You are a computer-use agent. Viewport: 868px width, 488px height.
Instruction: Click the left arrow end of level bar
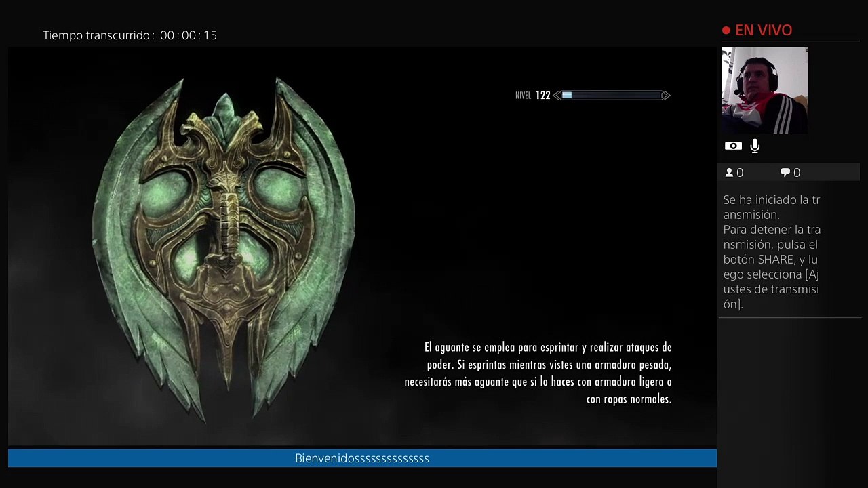coord(557,96)
